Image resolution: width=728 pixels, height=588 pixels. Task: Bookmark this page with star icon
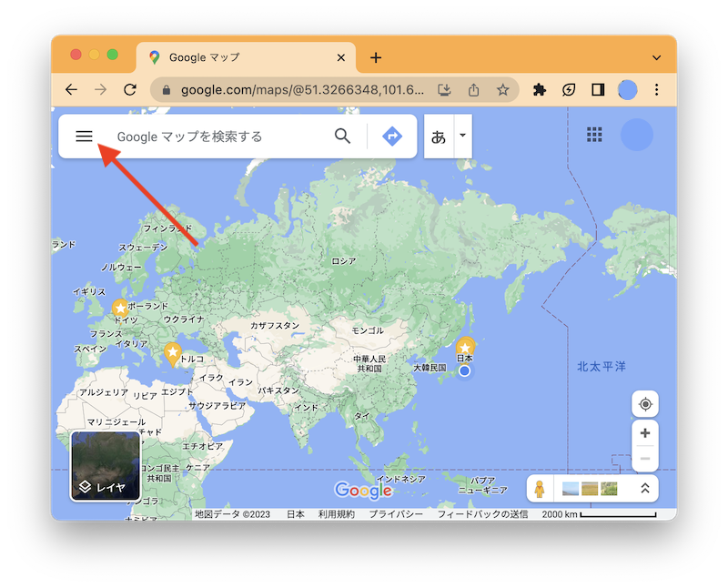(503, 89)
